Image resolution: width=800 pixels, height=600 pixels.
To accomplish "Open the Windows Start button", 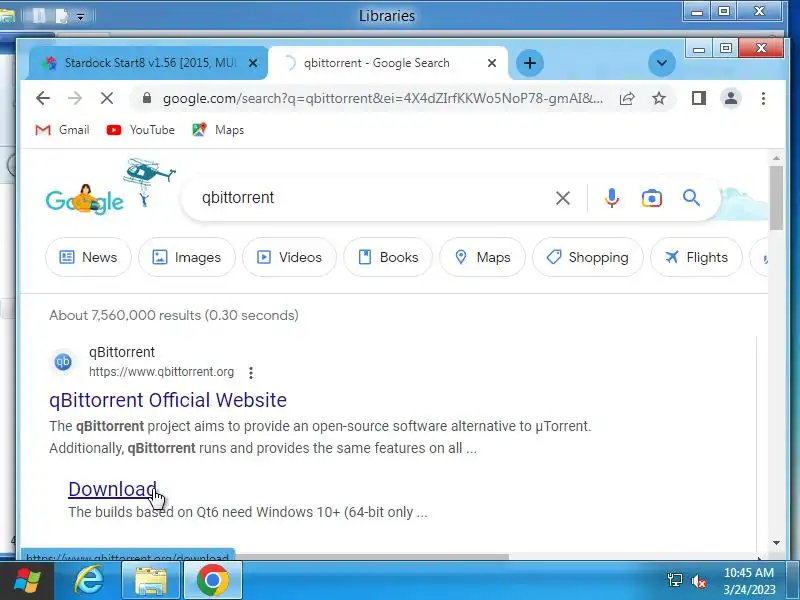I will [27, 581].
